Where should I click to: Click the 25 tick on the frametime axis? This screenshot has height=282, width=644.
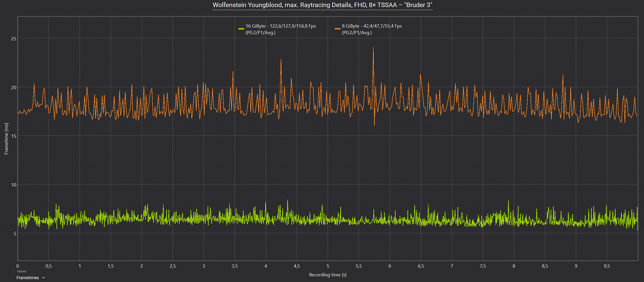tap(14, 39)
